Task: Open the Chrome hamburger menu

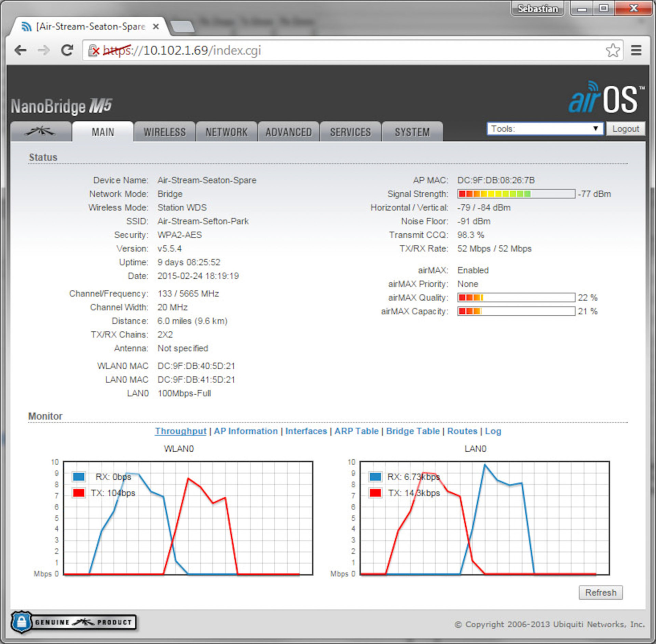Action: (636, 51)
